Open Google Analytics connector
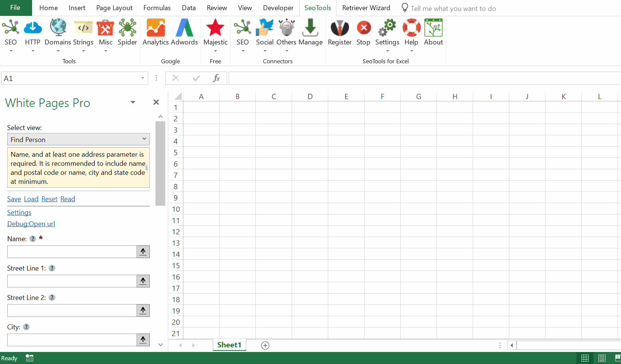Screen dimensions: 621x364 coord(156,28)
